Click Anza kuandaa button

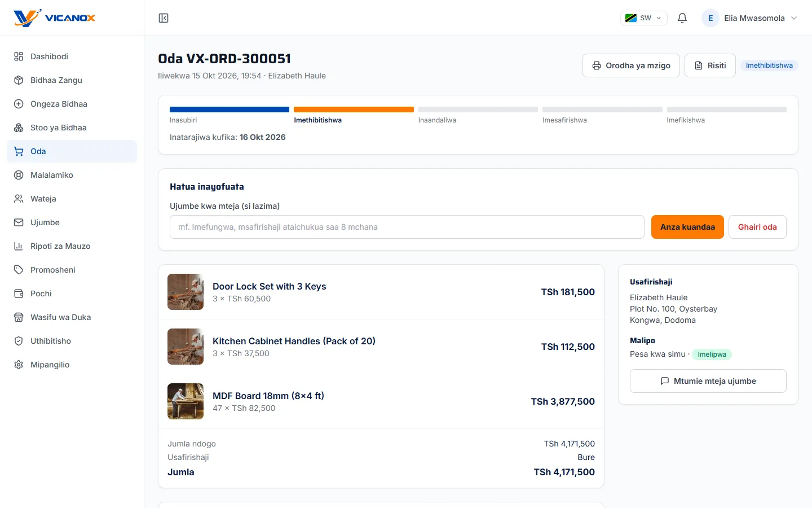(687, 227)
